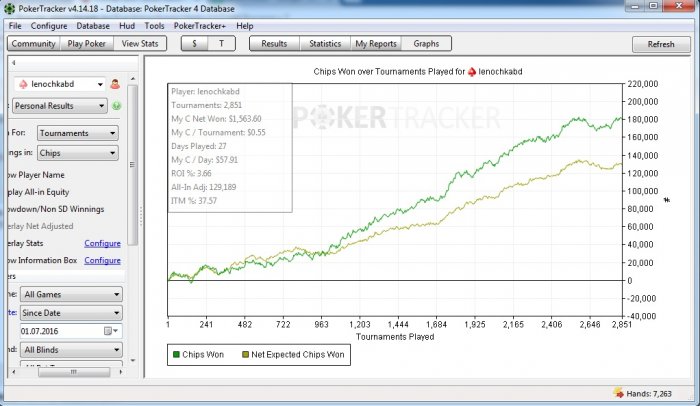700x406 pixels.
Task: Click the left panel horizontal scrollbar thumb
Action: point(74,372)
